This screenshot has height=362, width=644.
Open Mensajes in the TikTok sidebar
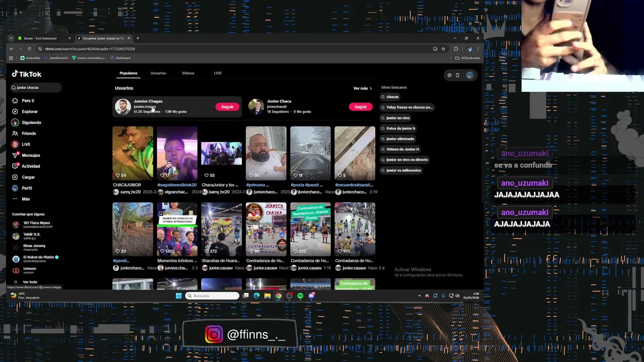pyautogui.click(x=26, y=155)
